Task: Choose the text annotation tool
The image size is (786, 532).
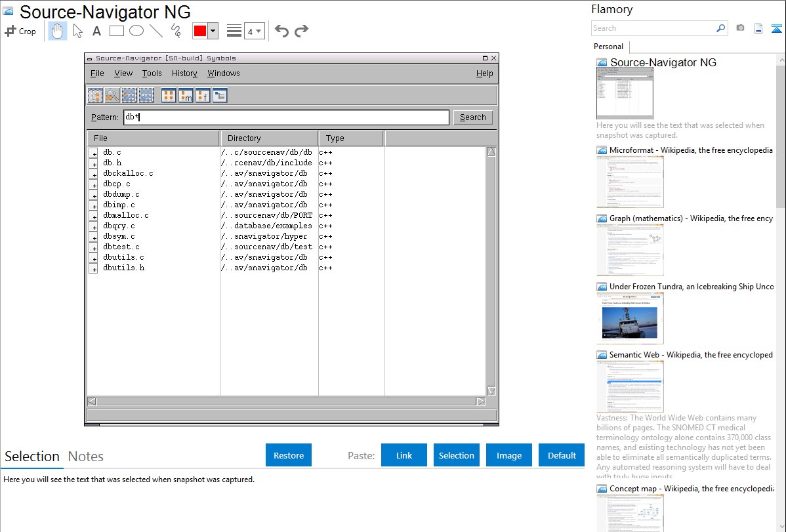Action: 96,31
